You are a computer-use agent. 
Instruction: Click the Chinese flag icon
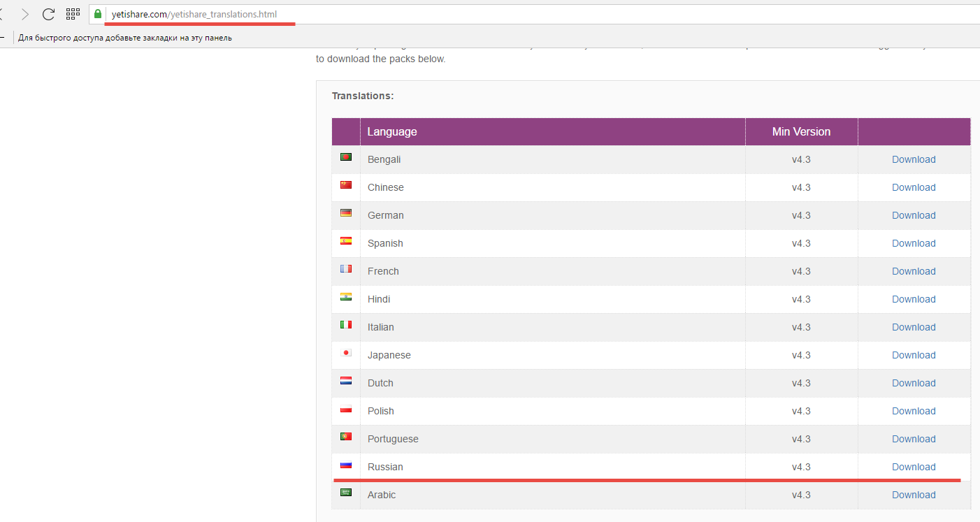point(346,185)
